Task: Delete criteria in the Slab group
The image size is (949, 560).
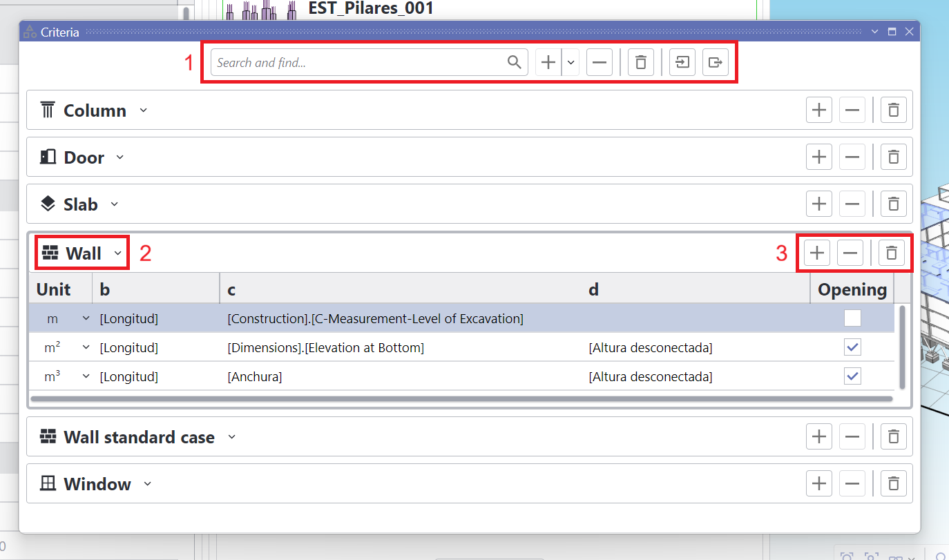Action: coord(893,204)
